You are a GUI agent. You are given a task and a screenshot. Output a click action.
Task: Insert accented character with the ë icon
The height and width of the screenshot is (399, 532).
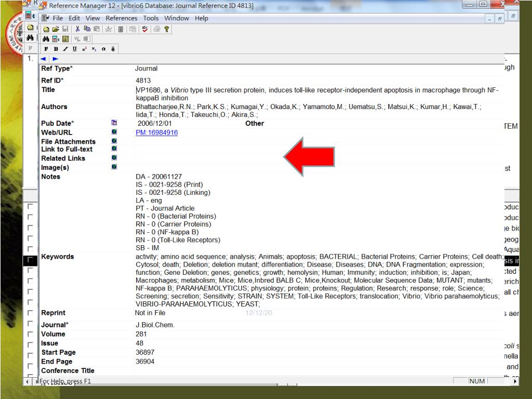click(113, 49)
